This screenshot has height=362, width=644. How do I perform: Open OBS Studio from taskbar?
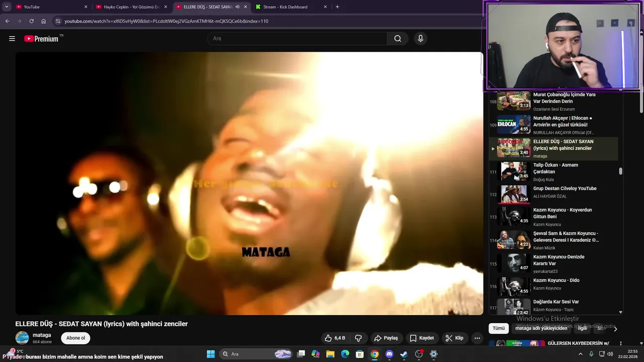pyautogui.click(x=419, y=354)
